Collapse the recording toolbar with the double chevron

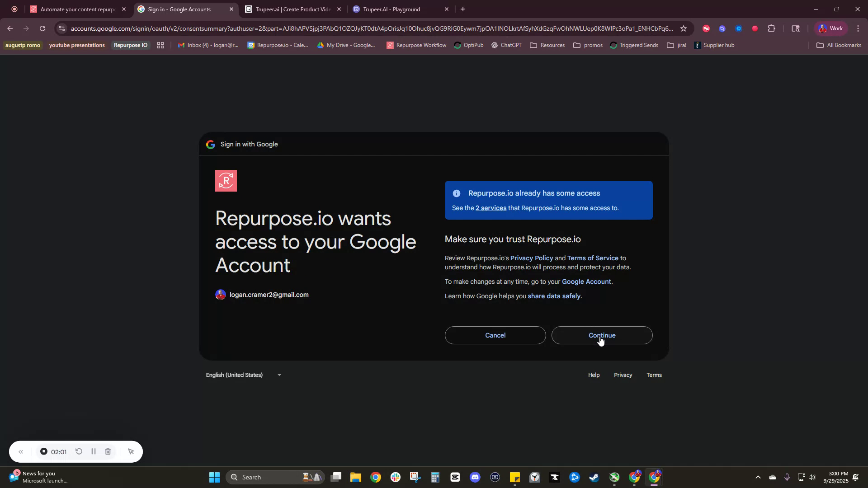(x=21, y=451)
